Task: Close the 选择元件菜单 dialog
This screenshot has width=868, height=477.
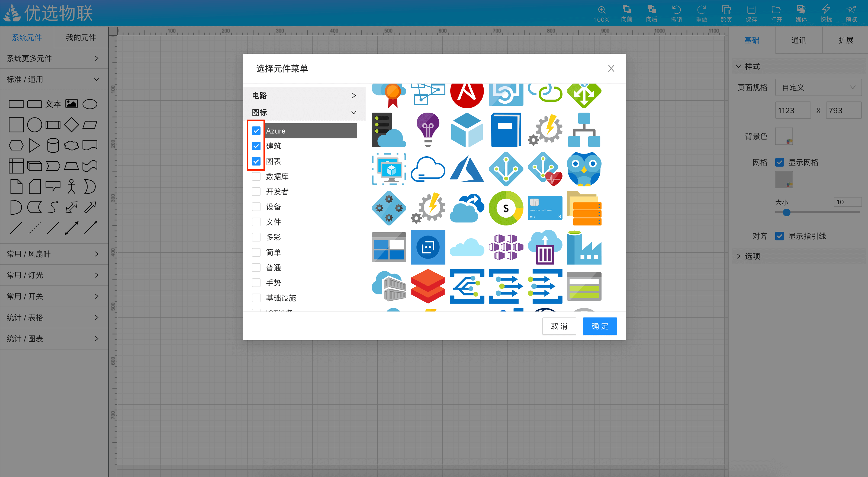Action: click(611, 68)
